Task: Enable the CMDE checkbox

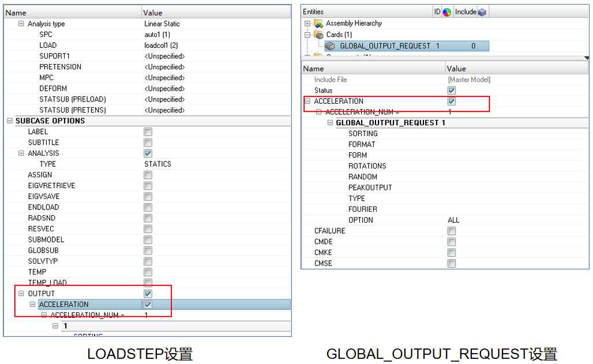Action: (x=452, y=242)
